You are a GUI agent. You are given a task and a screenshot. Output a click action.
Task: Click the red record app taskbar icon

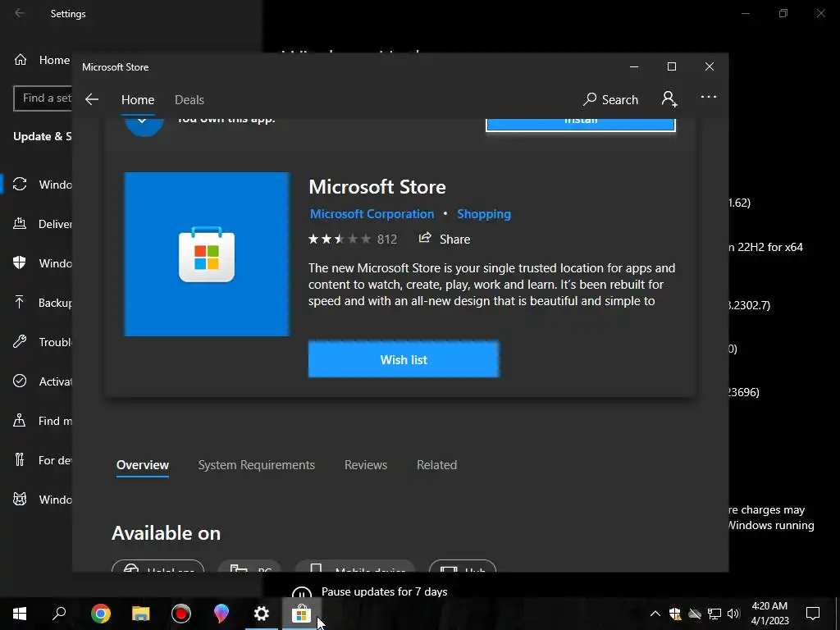point(181,614)
